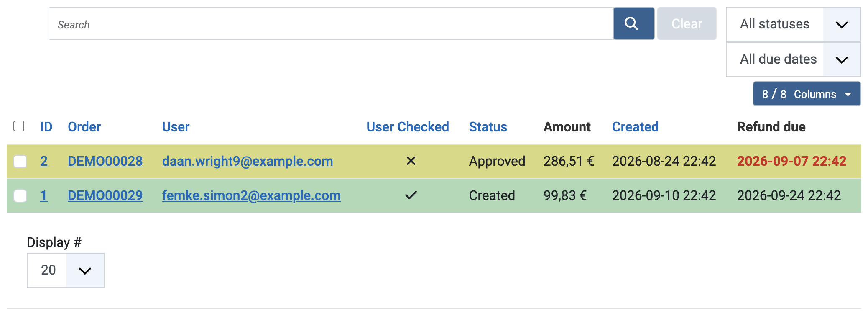868x329 pixels.
Task: Sort table by the Status column header
Action: [x=488, y=127]
